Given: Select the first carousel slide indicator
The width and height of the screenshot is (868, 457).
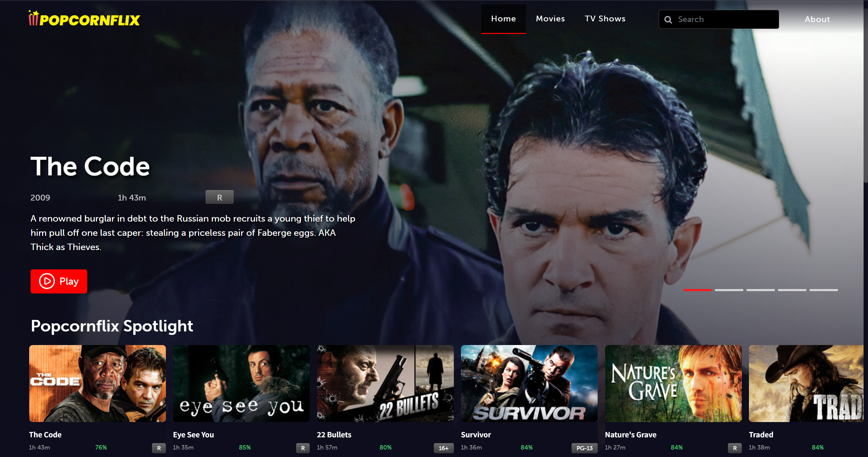Looking at the screenshot, I should point(697,290).
